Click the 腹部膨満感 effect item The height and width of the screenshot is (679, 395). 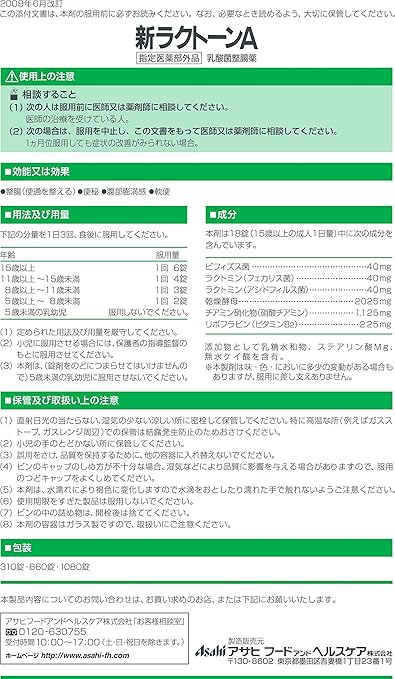point(124,191)
